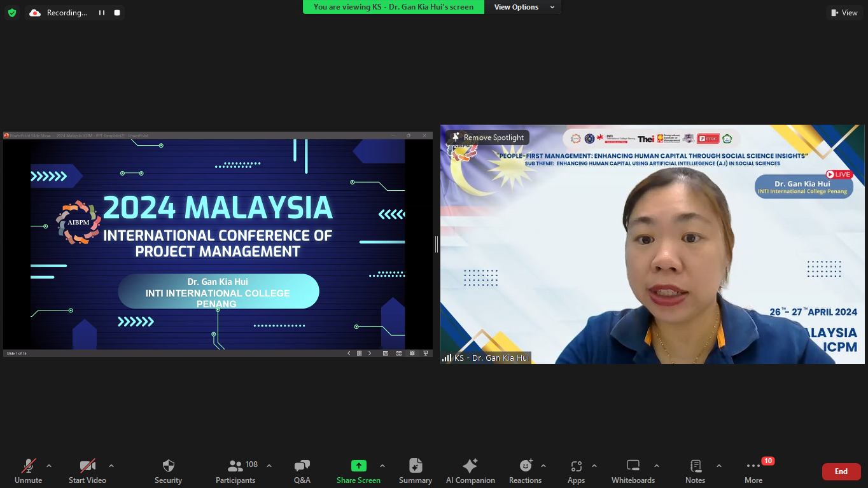Expand share options arrow beside Share Screen
Screen dimensions: 868x488
(382, 466)
